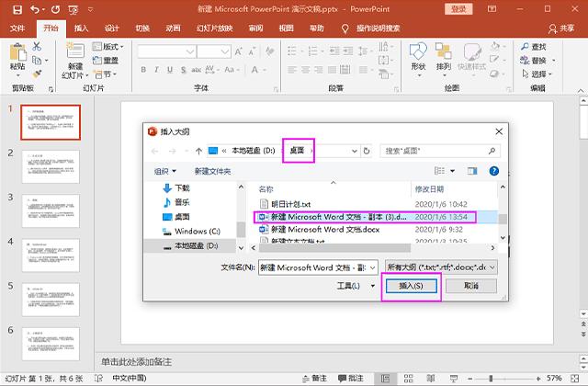Click the Find icon in editing group
The image size is (588, 386).
pyautogui.click(x=525, y=47)
